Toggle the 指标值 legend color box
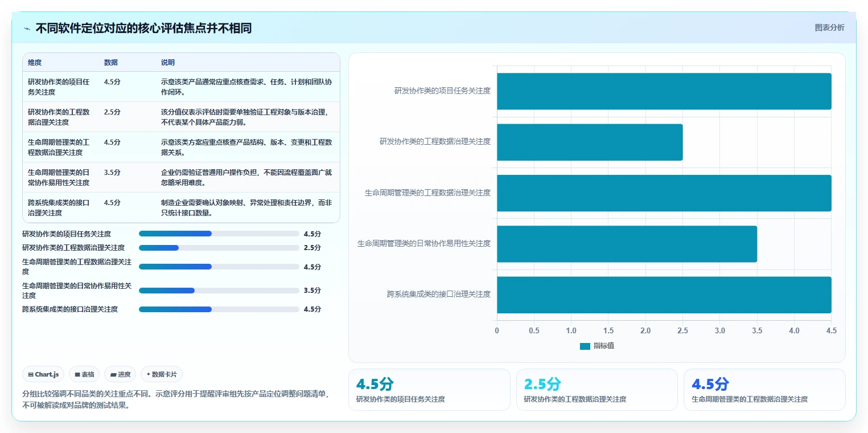 (x=585, y=346)
